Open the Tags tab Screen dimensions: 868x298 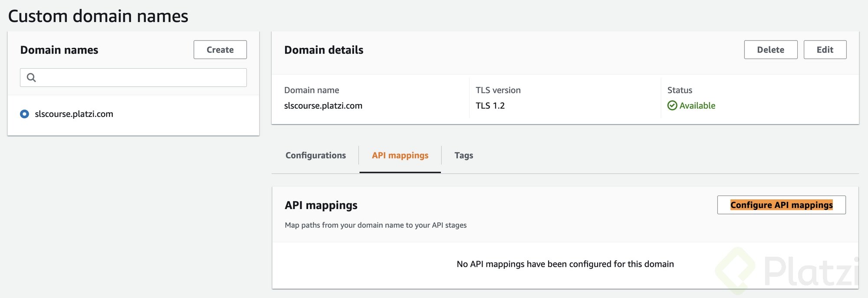click(464, 155)
